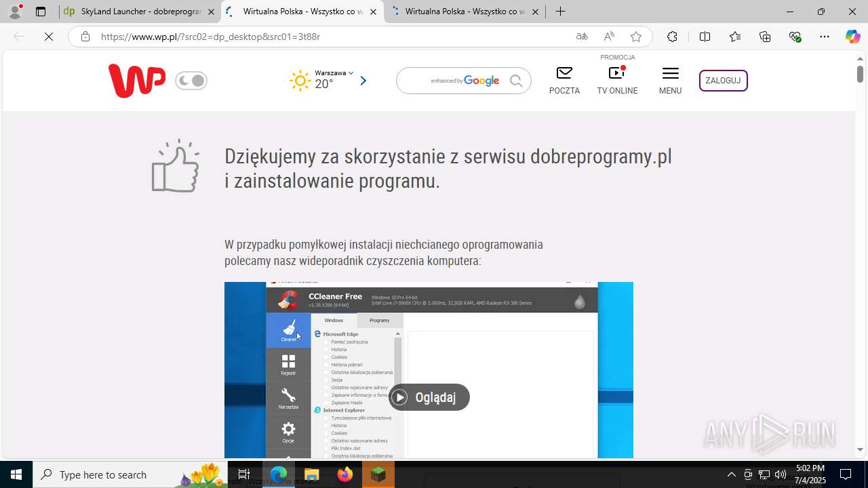Toggle split screen view
This screenshot has width=868, height=488.
point(705,37)
